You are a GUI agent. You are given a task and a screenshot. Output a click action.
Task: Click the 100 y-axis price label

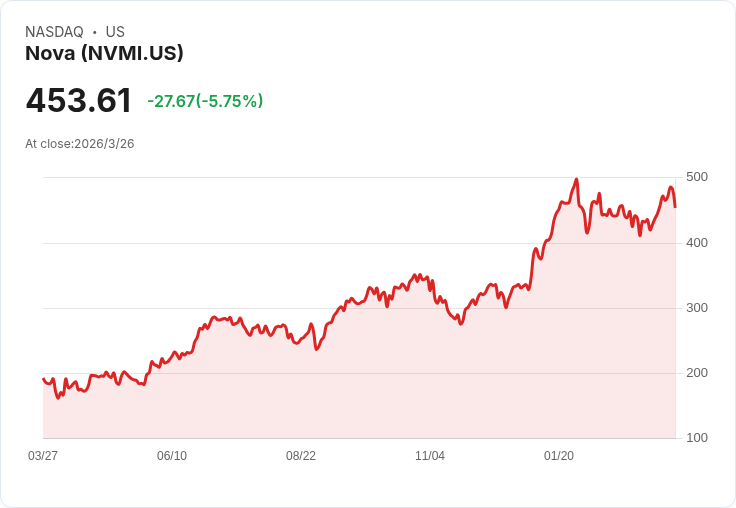[696, 438]
